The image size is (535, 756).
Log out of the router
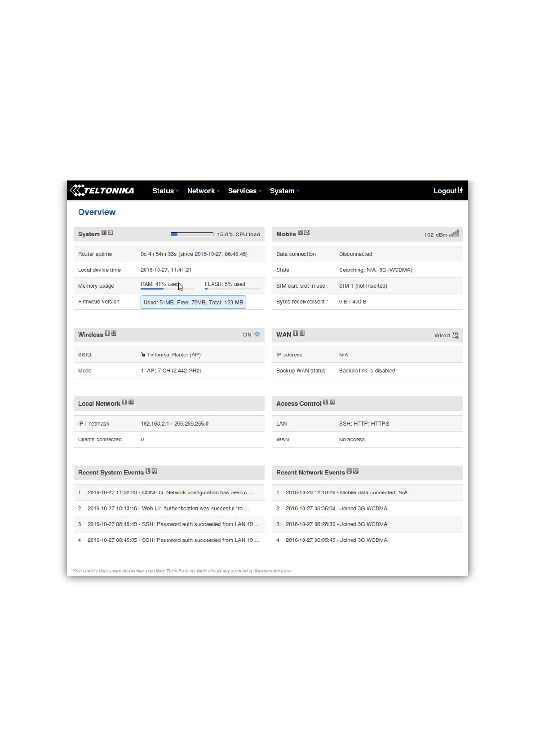[x=448, y=191]
